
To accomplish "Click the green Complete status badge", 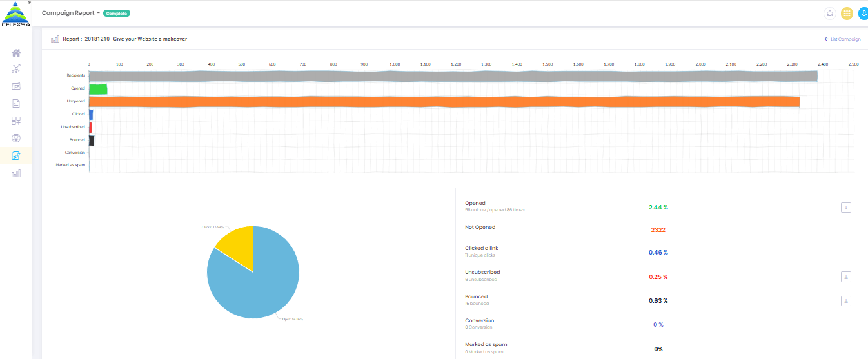I will [117, 13].
